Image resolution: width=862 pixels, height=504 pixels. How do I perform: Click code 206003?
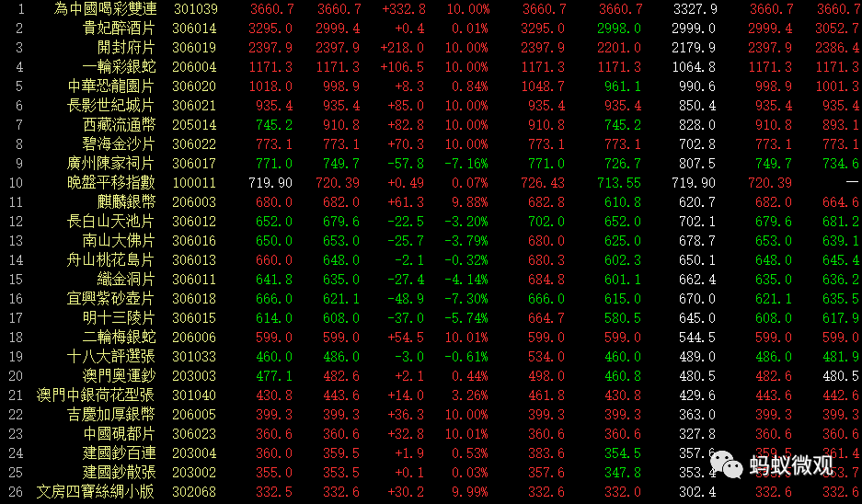coord(194,202)
